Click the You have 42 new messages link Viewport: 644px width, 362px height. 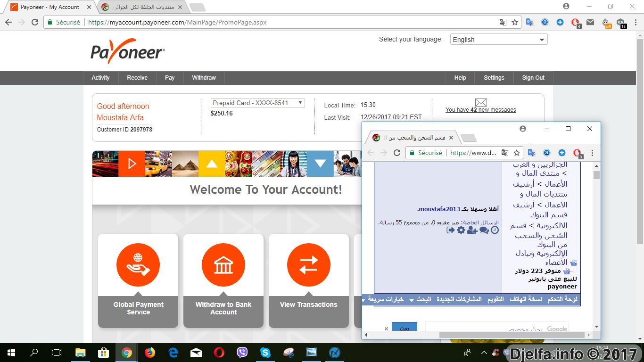coord(481,110)
